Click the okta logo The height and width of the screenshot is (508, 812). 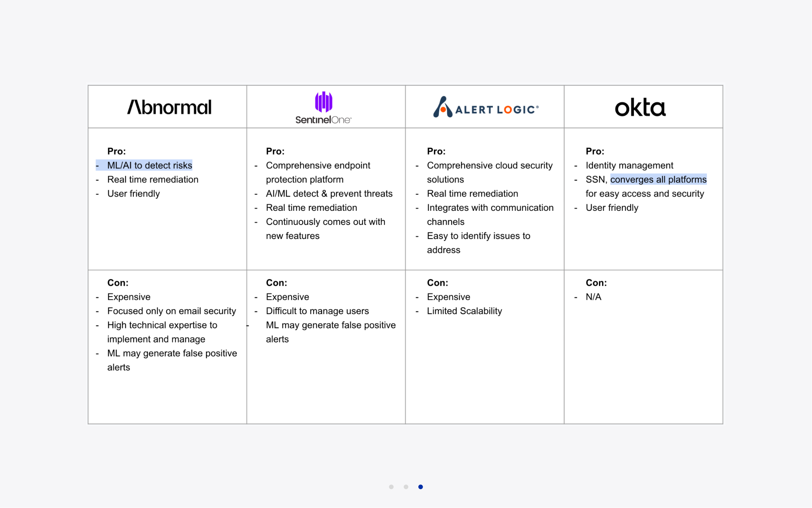640,107
